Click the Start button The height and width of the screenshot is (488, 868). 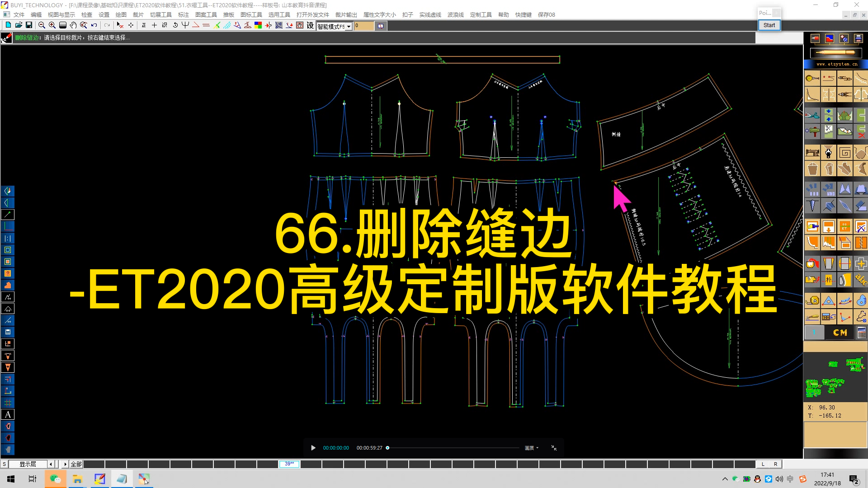(x=769, y=25)
